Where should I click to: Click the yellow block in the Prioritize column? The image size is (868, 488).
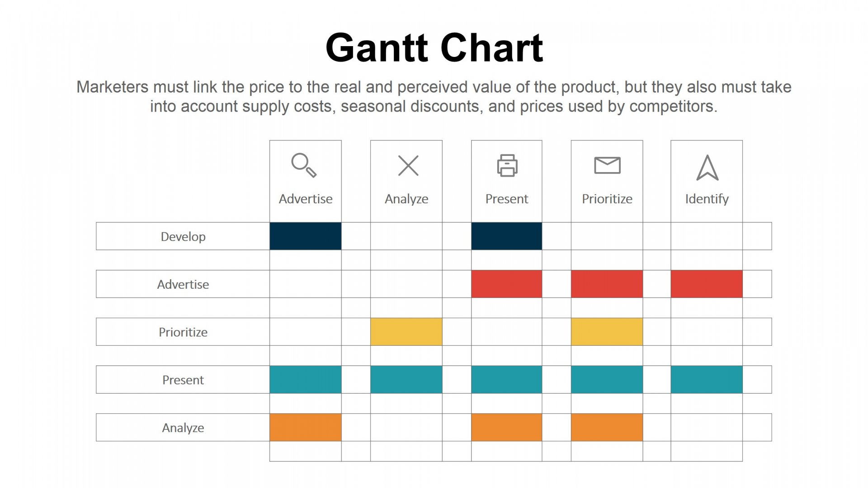tap(607, 332)
